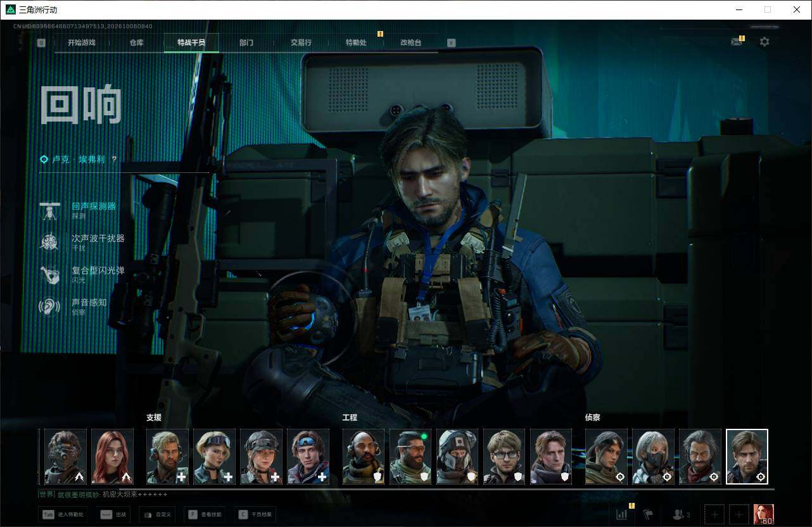The height and width of the screenshot is (527, 812).
Task: Click the 特战干员 tab
Action: click(x=191, y=42)
